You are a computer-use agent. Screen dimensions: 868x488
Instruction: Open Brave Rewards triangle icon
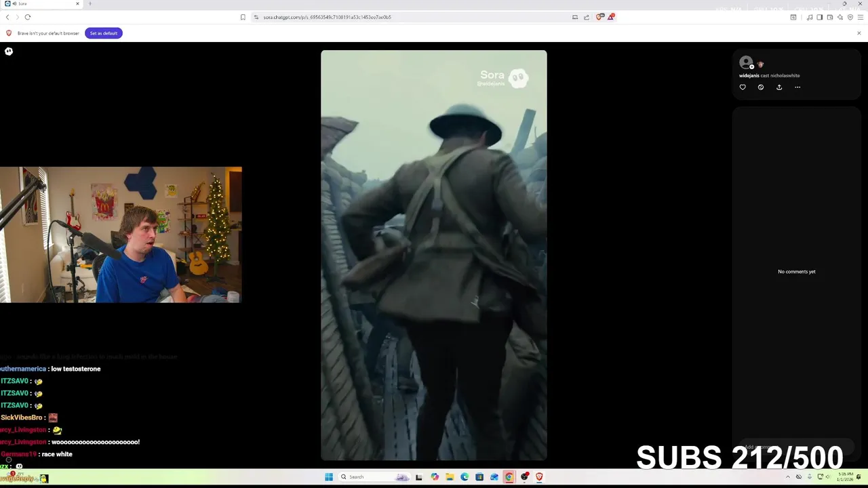coord(611,17)
